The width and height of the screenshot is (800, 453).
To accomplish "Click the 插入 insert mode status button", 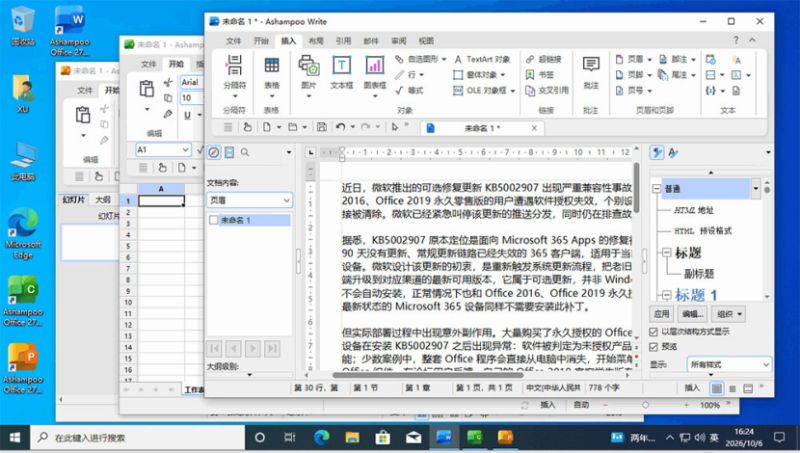I will click(x=692, y=388).
